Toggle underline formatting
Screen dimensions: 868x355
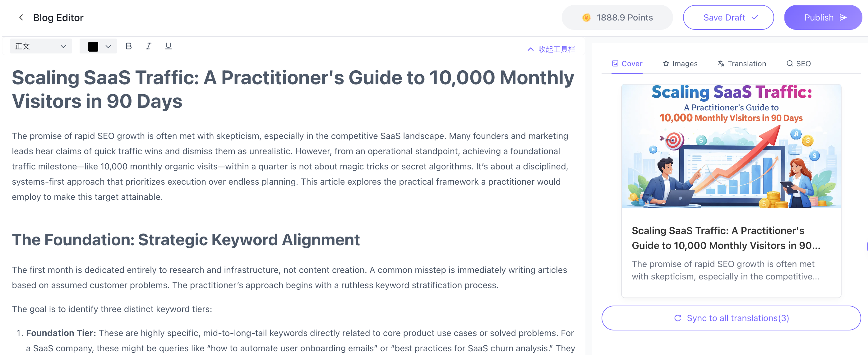(168, 46)
